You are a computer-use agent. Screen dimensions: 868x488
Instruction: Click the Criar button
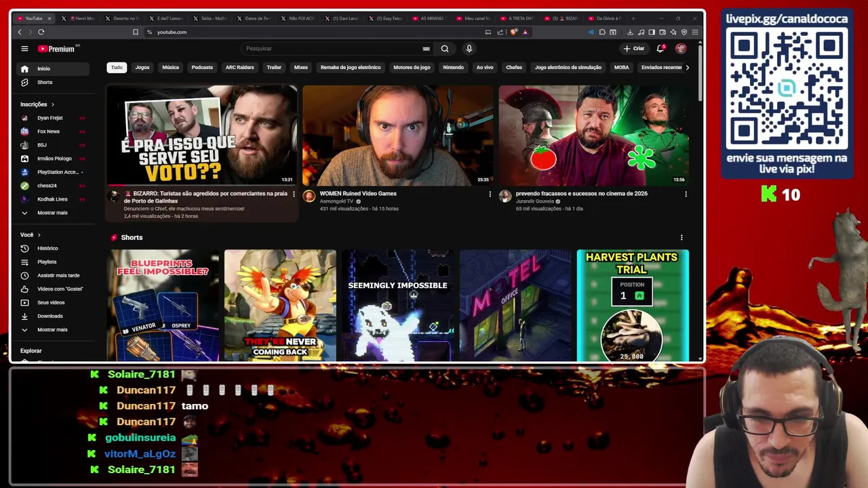coord(634,49)
